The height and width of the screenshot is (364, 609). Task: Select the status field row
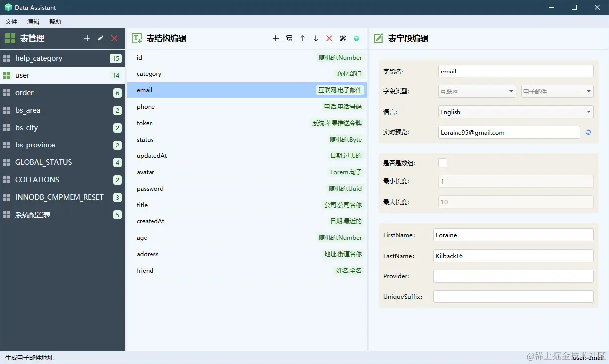point(246,140)
